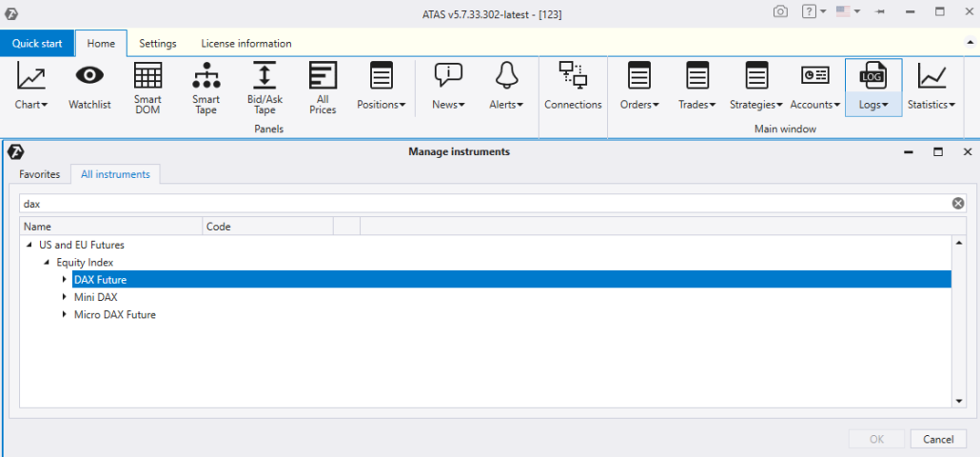Expand the Micro DAX Future node
This screenshot has height=457, width=980.
[65, 315]
